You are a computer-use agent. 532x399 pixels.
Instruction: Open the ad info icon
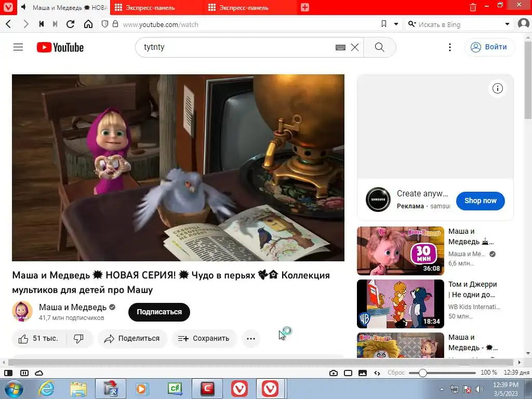(x=497, y=88)
